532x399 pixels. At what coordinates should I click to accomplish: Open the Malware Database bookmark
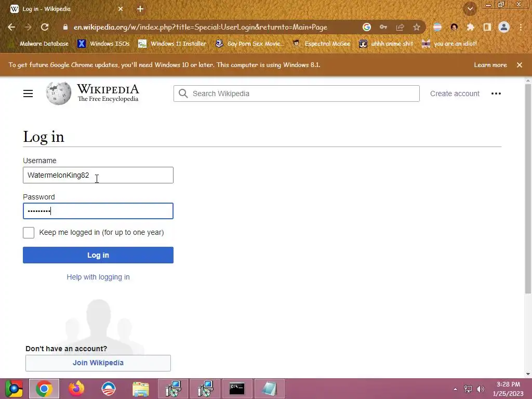39,44
